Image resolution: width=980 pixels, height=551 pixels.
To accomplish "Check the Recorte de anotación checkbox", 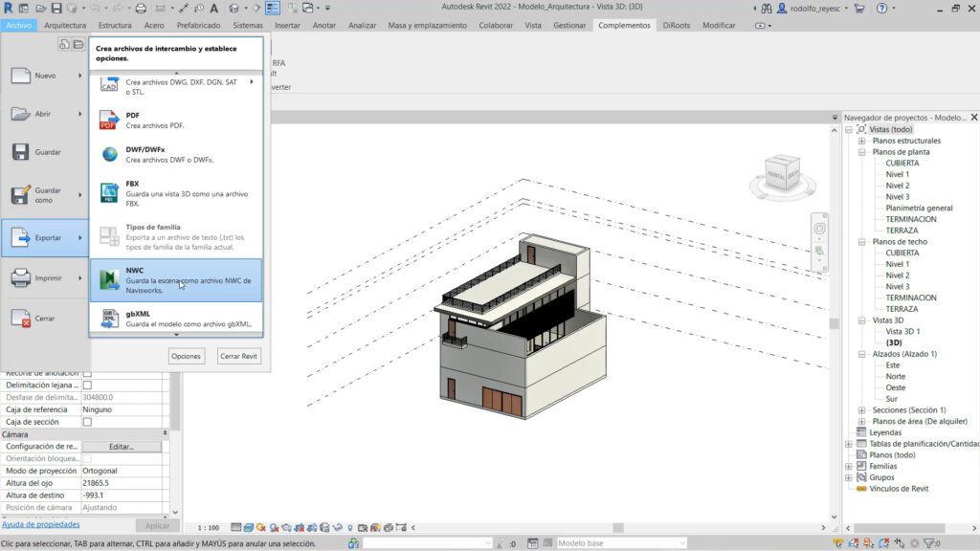I will click(87, 373).
